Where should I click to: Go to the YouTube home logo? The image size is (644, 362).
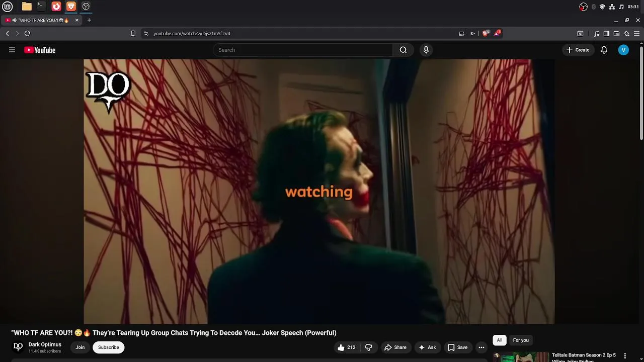click(40, 50)
